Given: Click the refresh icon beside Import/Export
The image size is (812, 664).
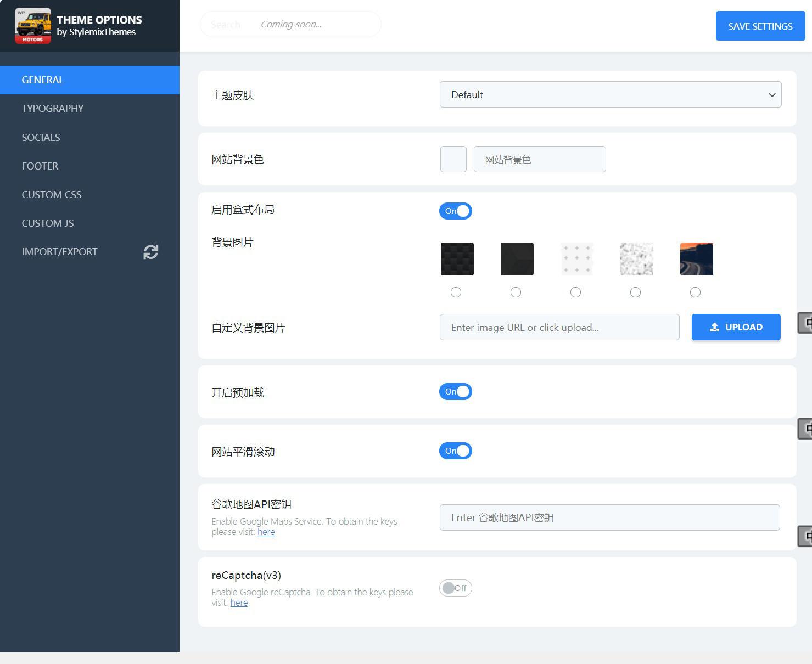Looking at the screenshot, I should point(151,252).
